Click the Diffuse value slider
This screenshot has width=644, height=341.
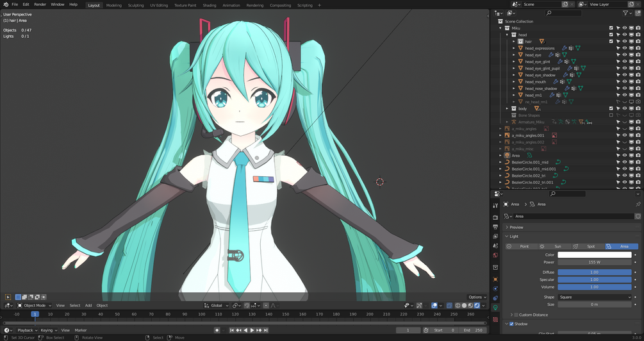tap(594, 272)
